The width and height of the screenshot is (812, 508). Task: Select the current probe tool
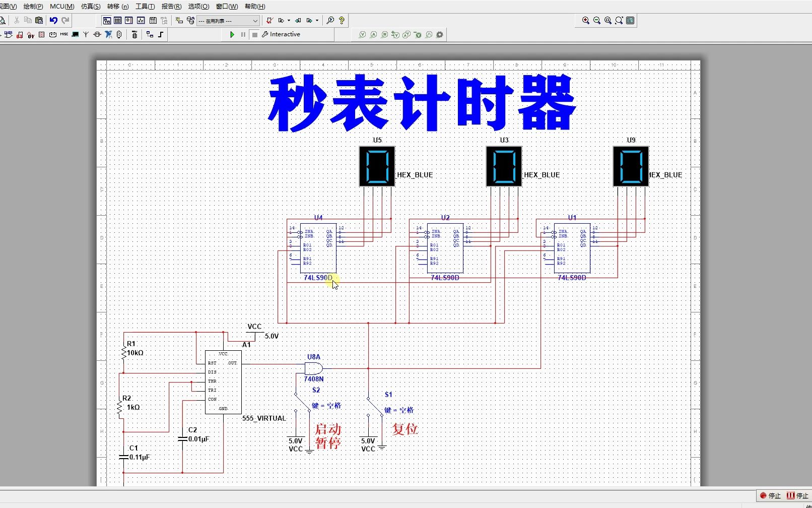click(374, 34)
